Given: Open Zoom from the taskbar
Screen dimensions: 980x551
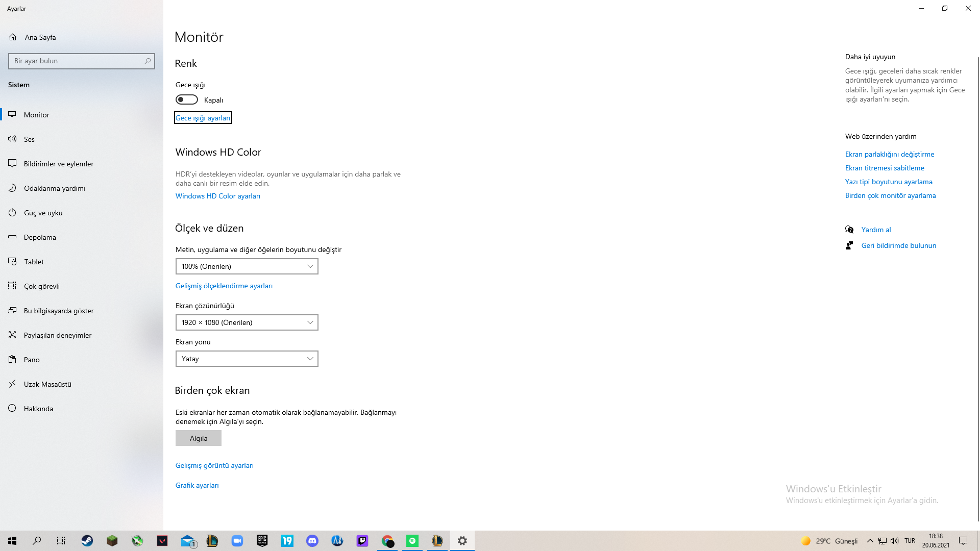Looking at the screenshot, I should pos(237,541).
